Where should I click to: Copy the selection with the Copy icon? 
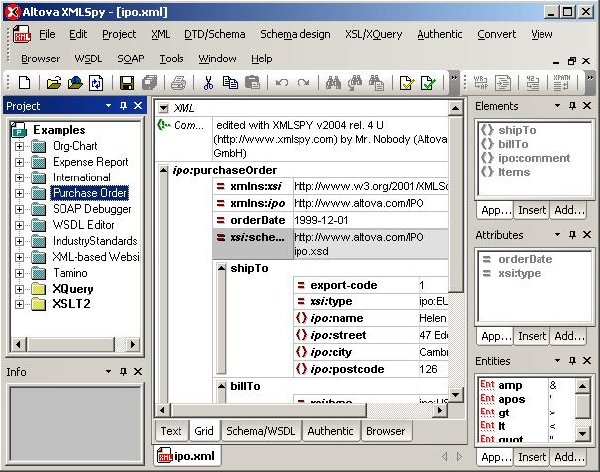click(230, 82)
